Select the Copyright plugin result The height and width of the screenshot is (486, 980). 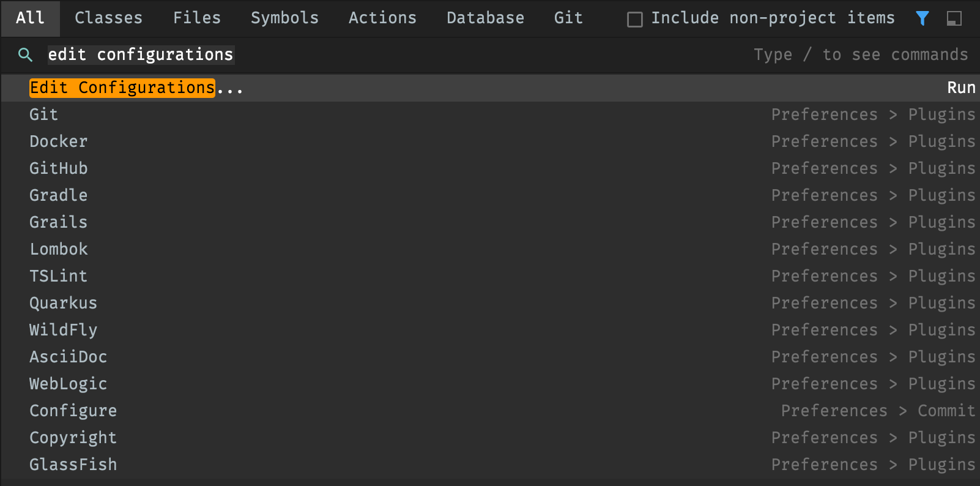tap(490, 438)
